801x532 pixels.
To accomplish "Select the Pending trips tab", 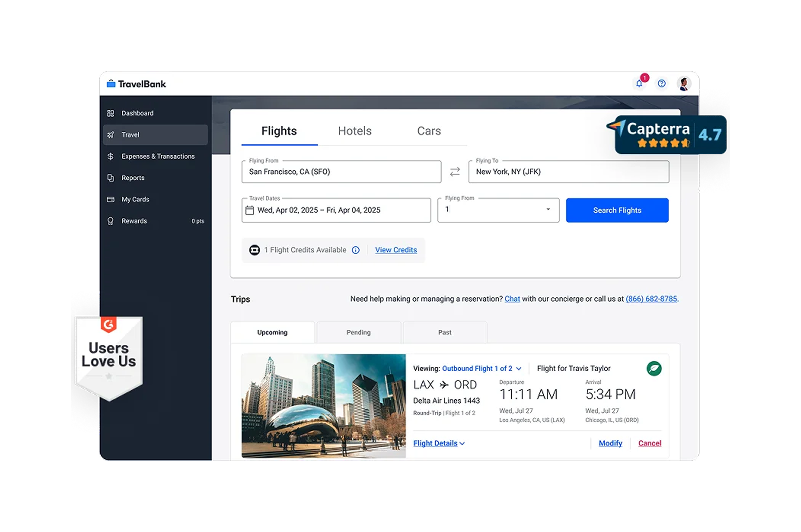I will pyautogui.click(x=359, y=332).
